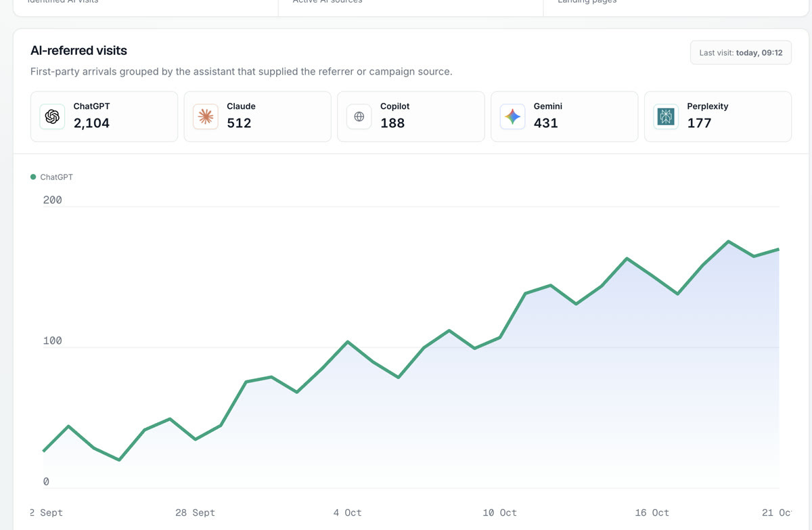Screen dimensions: 812x530
Task: Select the ChatGPT 2,104 visits card
Action: click(x=104, y=116)
